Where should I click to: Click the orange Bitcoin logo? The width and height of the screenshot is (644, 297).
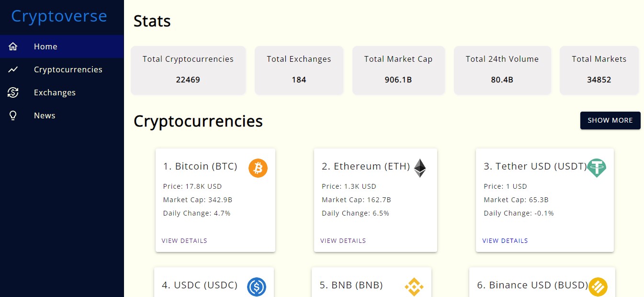click(x=258, y=168)
